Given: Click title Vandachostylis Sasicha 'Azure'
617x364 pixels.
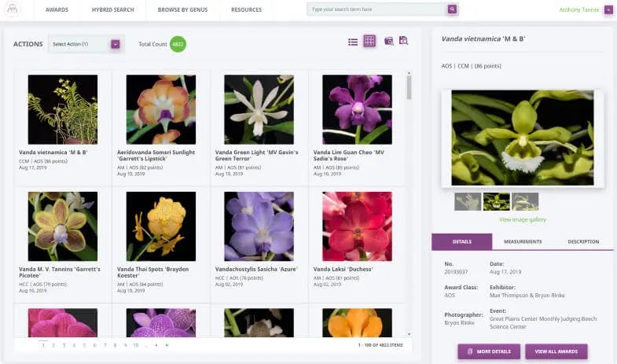Looking at the screenshot, I should pos(256,269).
